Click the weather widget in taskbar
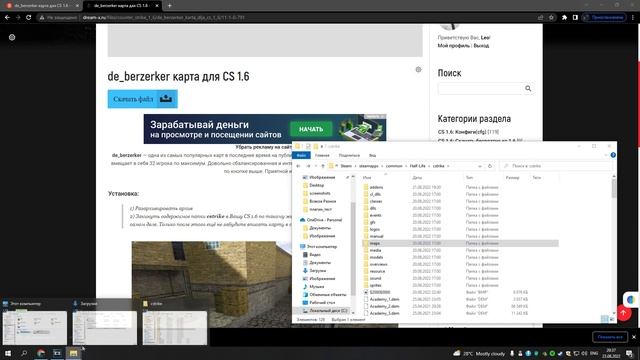The height and width of the screenshot is (360, 640). click(x=479, y=353)
